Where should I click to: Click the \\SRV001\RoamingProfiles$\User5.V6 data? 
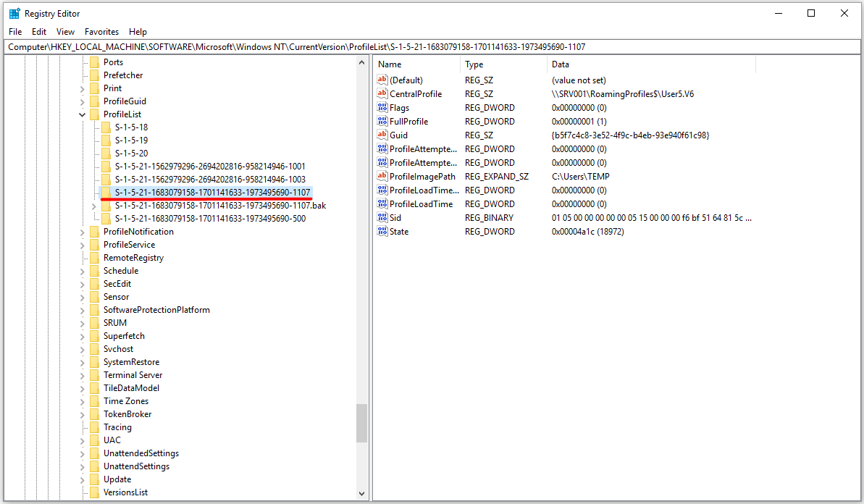[x=623, y=93]
